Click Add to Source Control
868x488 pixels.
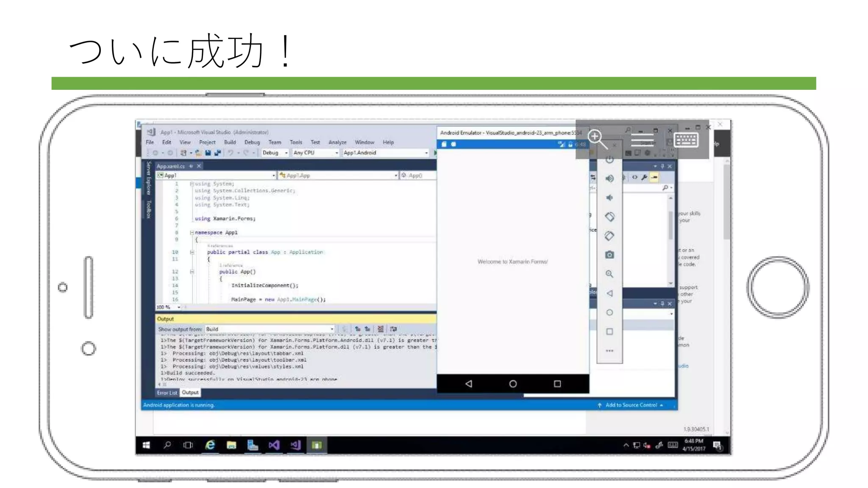[x=631, y=405]
